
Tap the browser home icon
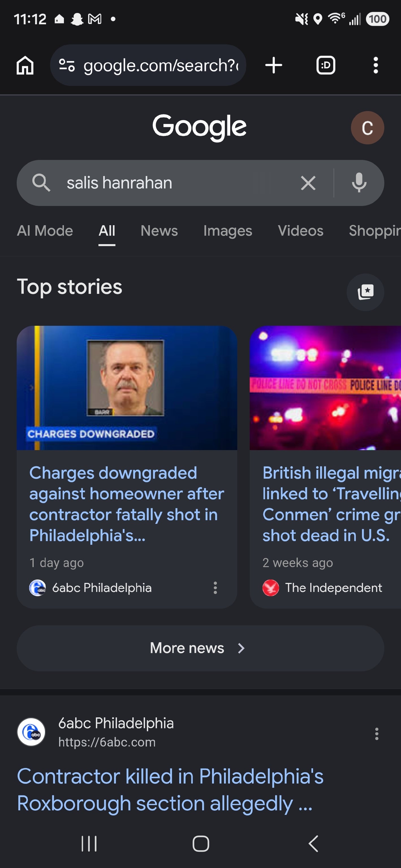point(25,65)
